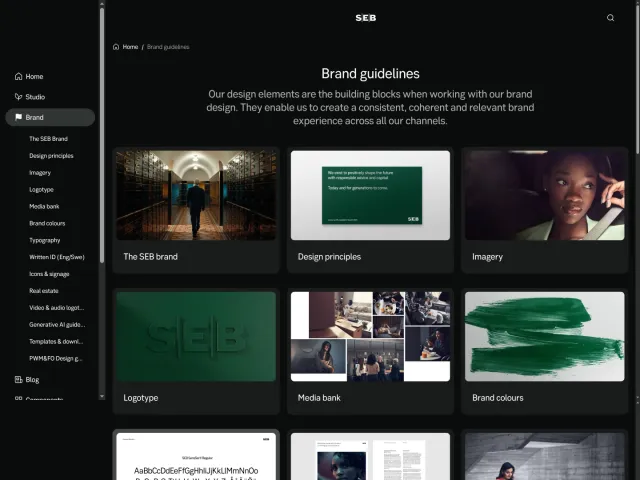Click 'The SEB brand' card title
Image resolution: width=640 pixels, height=480 pixels.
click(x=151, y=257)
